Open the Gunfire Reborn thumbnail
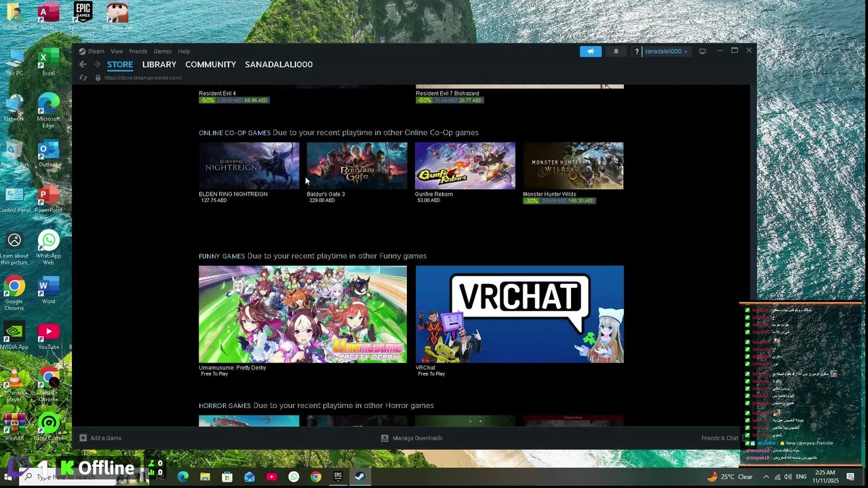 [465, 165]
